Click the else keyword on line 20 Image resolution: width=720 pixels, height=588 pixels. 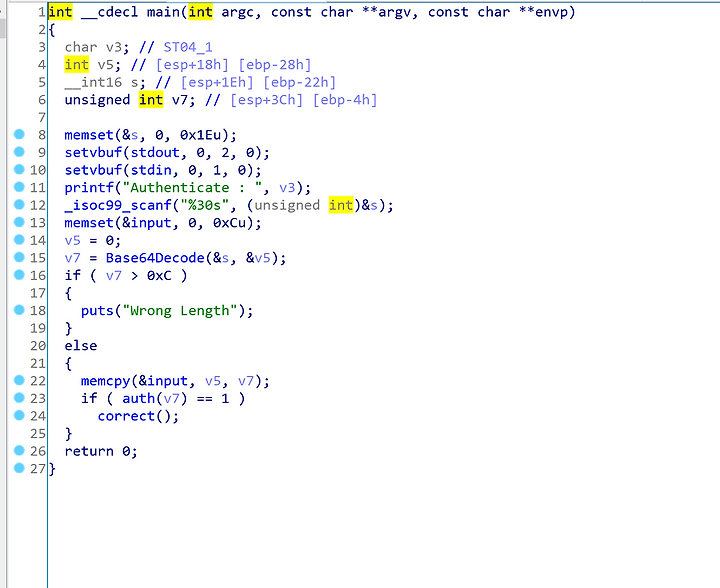[x=80, y=346]
